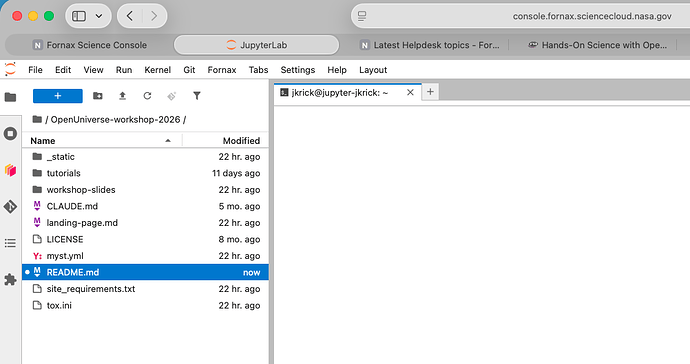Open Table of Contents sidebar panel
The height and width of the screenshot is (364, 690).
[11, 243]
